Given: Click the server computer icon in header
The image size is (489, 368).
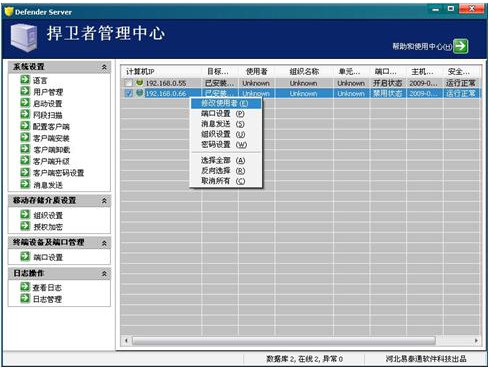Looking at the screenshot, I should (x=24, y=38).
